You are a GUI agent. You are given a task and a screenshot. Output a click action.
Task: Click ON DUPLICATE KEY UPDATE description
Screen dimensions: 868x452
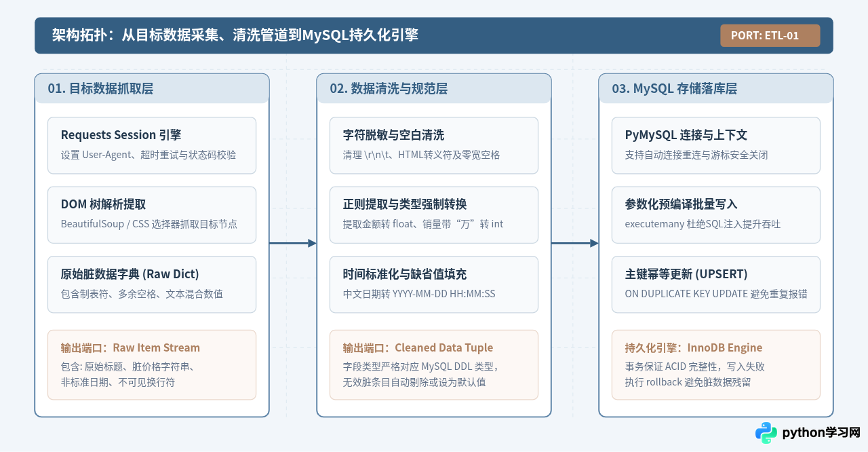pyautogui.click(x=716, y=294)
